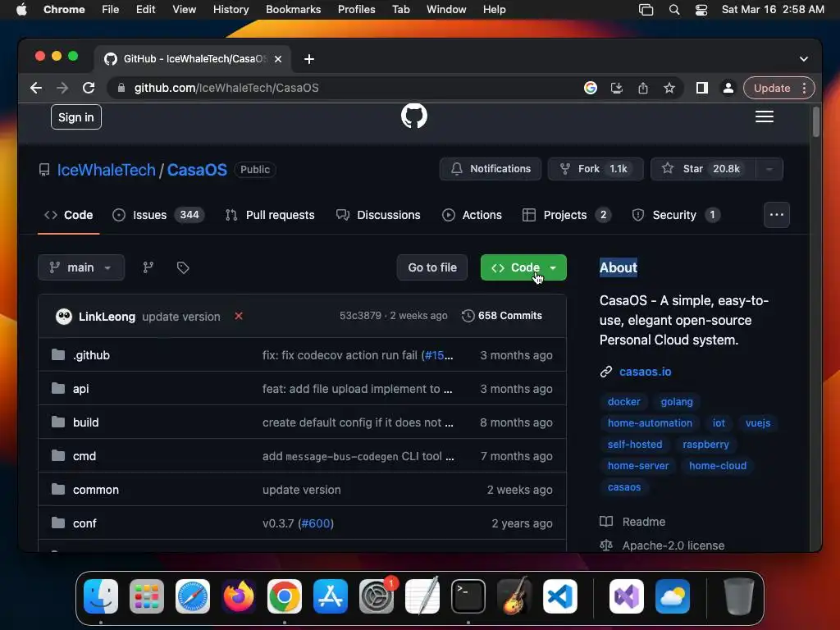Screen dimensions: 840x630
Task: Open the .github folder
Action: pyautogui.click(x=92, y=355)
